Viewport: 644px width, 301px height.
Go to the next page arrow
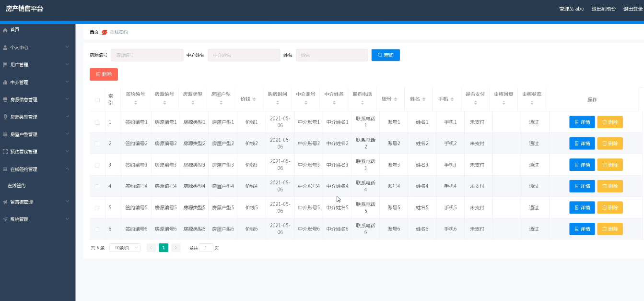tap(176, 248)
